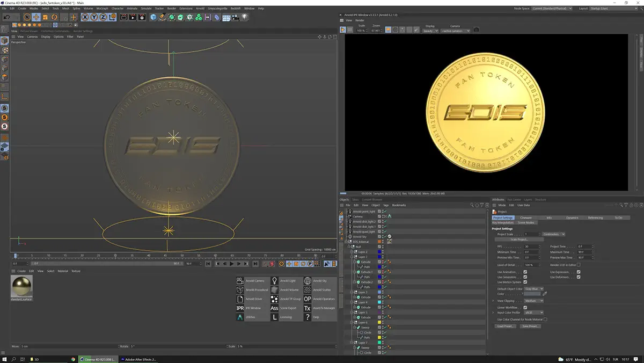
Task: Enable Render LOD in Editor checkbox
Action: pyautogui.click(x=579, y=265)
